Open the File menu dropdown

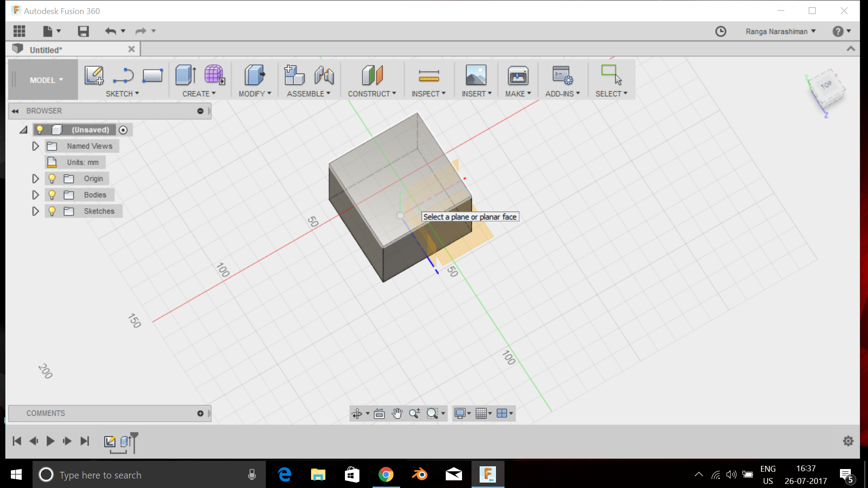52,31
